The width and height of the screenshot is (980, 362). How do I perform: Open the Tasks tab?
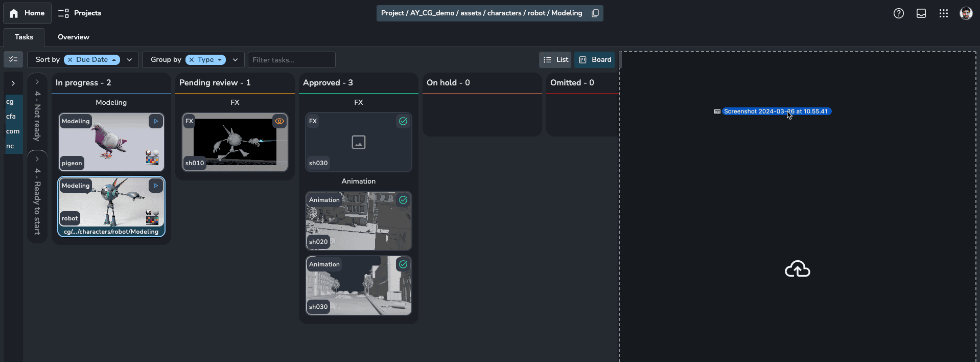[x=24, y=37]
